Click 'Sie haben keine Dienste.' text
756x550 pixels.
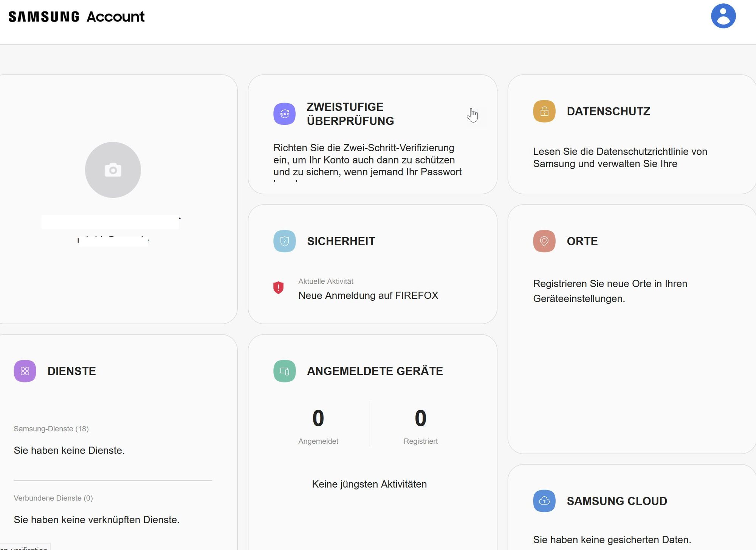click(69, 450)
